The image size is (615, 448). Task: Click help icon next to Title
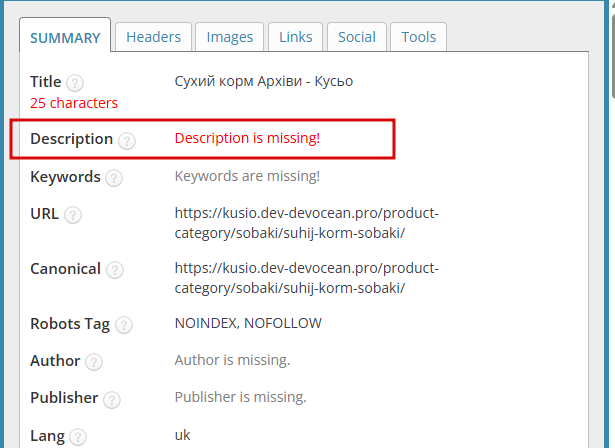coord(75,83)
